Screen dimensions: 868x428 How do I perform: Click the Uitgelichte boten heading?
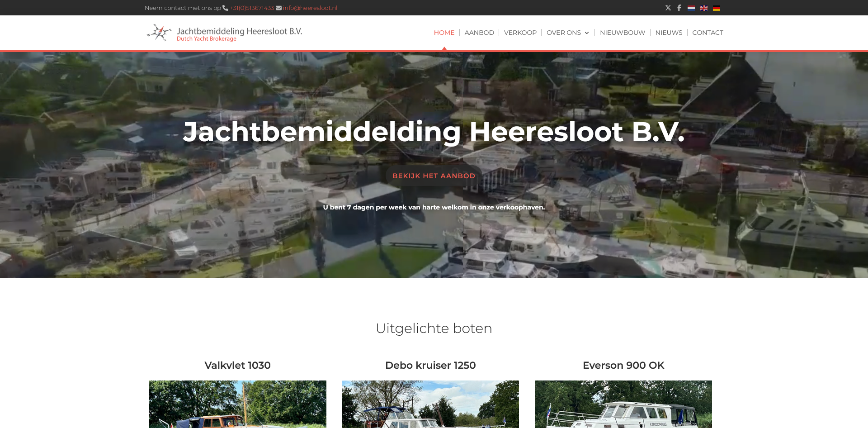(x=434, y=328)
